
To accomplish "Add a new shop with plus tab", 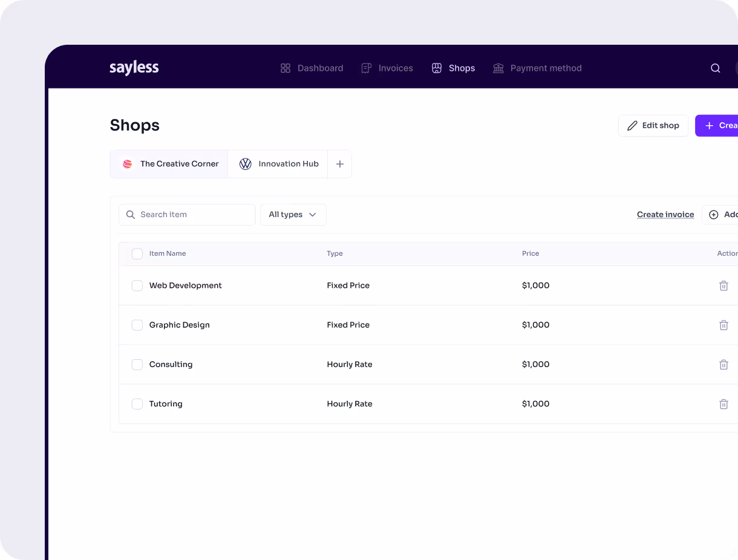I will pyautogui.click(x=340, y=164).
